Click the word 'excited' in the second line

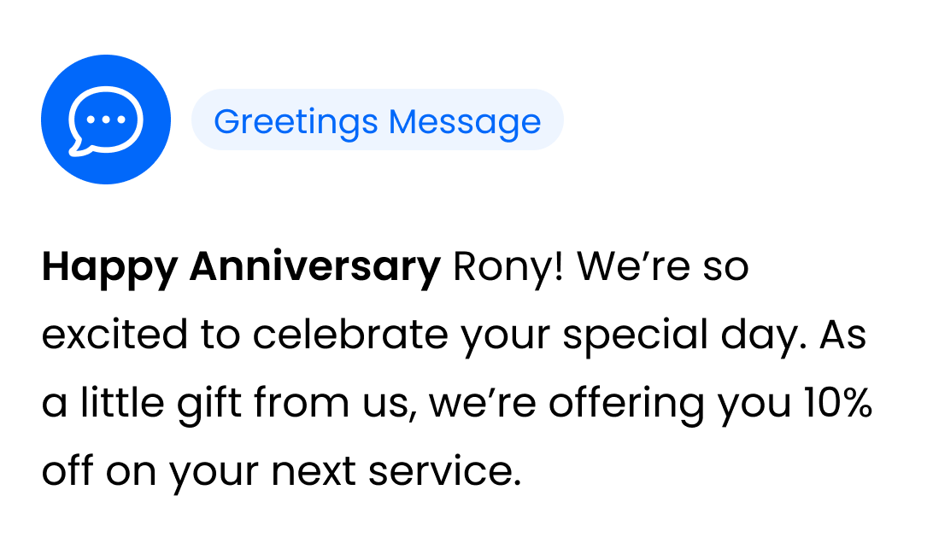tap(114, 335)
